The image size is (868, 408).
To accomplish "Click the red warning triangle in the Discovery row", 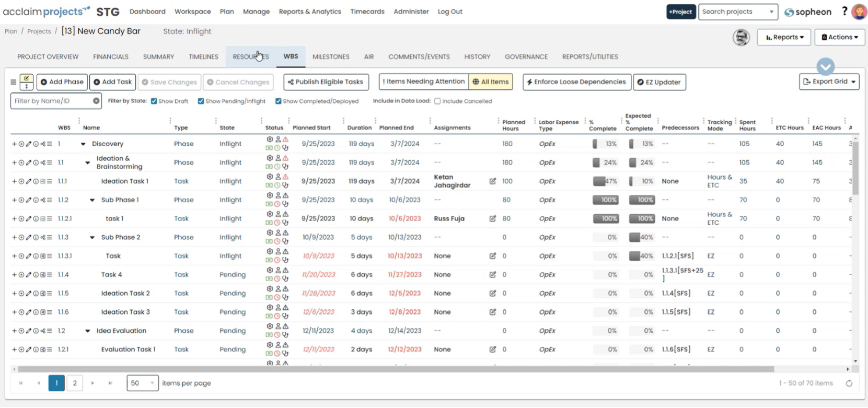I will coord(285,139).
